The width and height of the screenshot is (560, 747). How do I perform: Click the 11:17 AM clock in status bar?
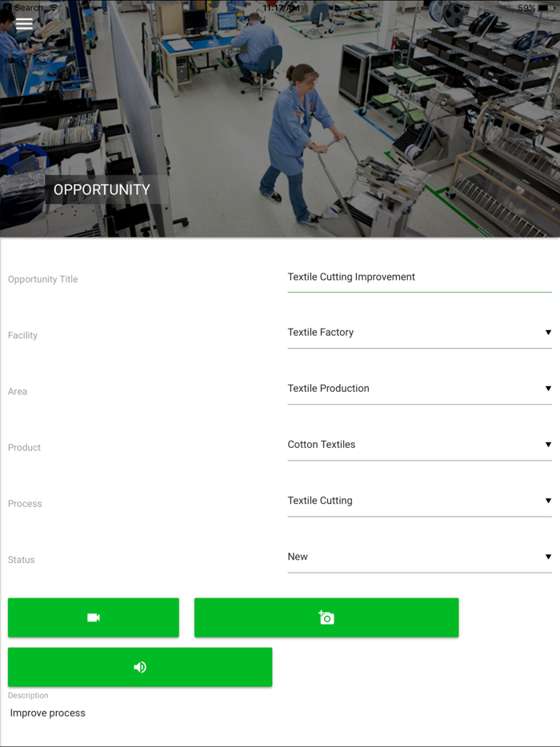pyautogui.click(x=281, y=8)
